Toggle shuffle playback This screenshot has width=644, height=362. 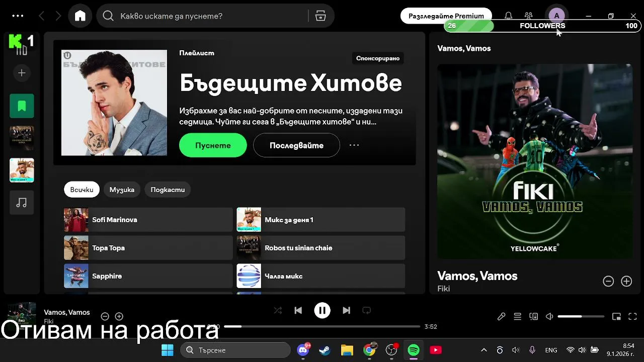[x=278, y=310]
